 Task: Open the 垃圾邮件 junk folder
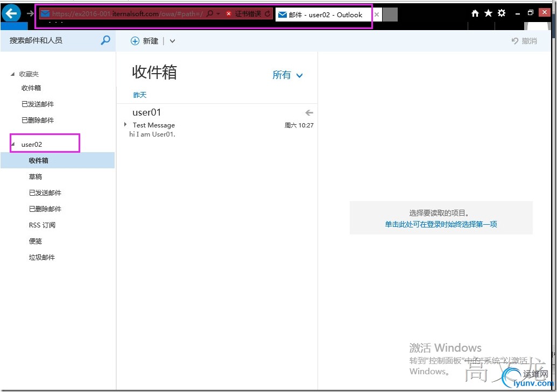click(x=42, y=257)
